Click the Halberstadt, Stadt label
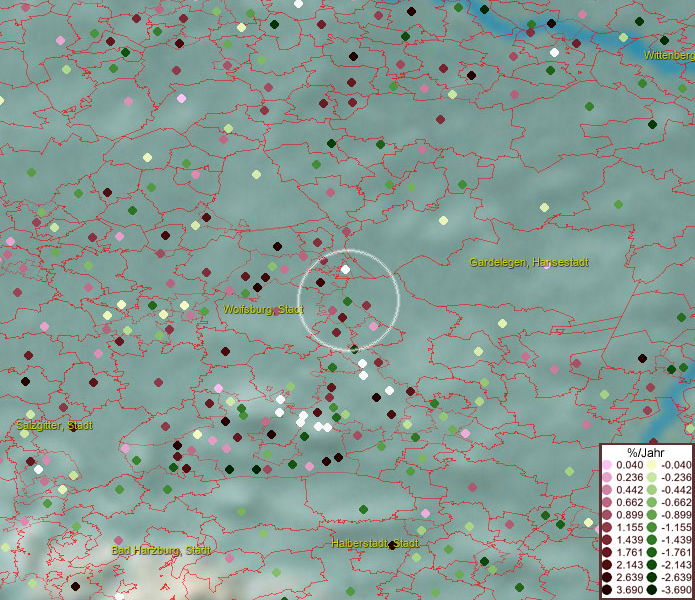This screenshot has width=695, height=600. 375,543
